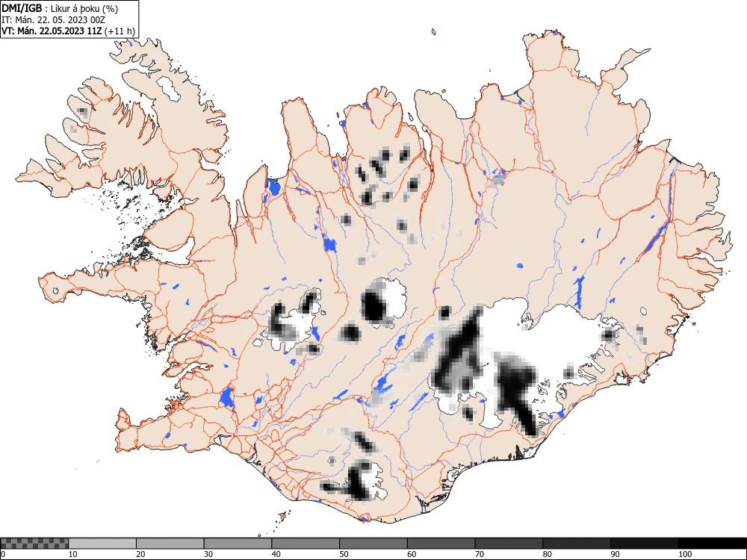Pick the 60–70% dark gray legend swatch
The width and height of the screenshot is (747, 560).
(x=441, y=544)
